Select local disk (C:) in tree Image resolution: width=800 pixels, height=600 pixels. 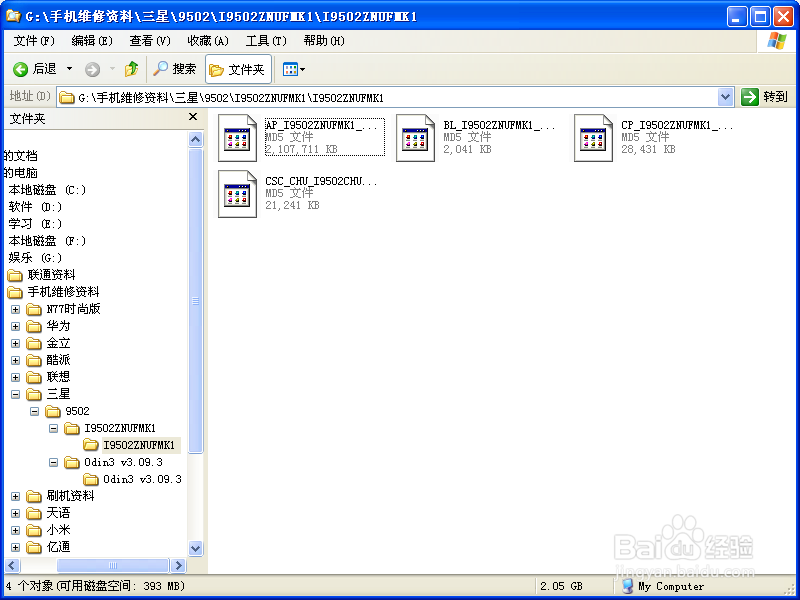pyautogui.click(x=47, y=190)
